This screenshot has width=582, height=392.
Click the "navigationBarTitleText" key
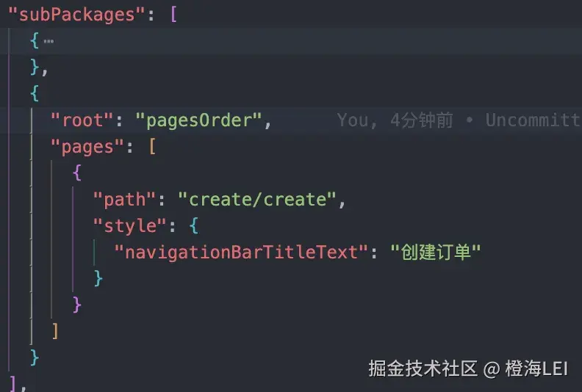pos(240,253)
